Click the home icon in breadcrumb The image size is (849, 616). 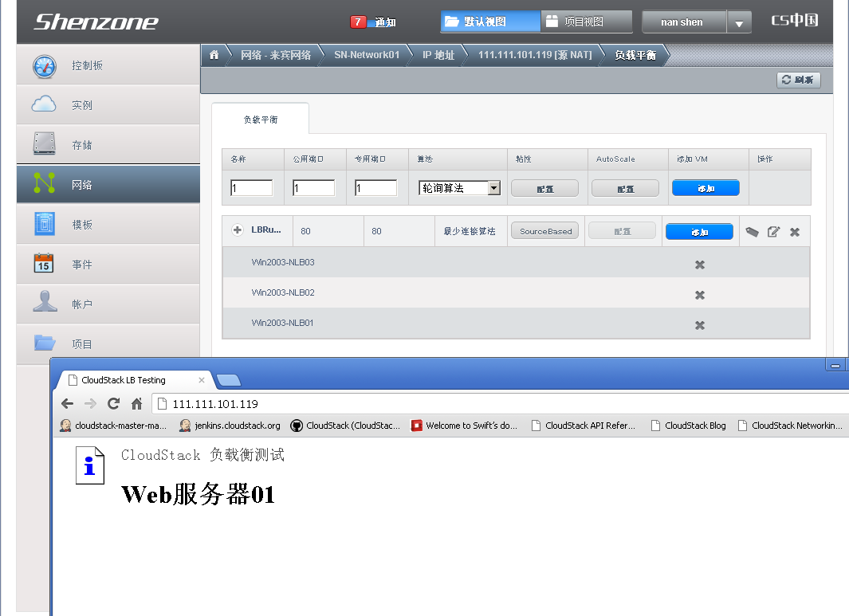[x=214, y=55]
